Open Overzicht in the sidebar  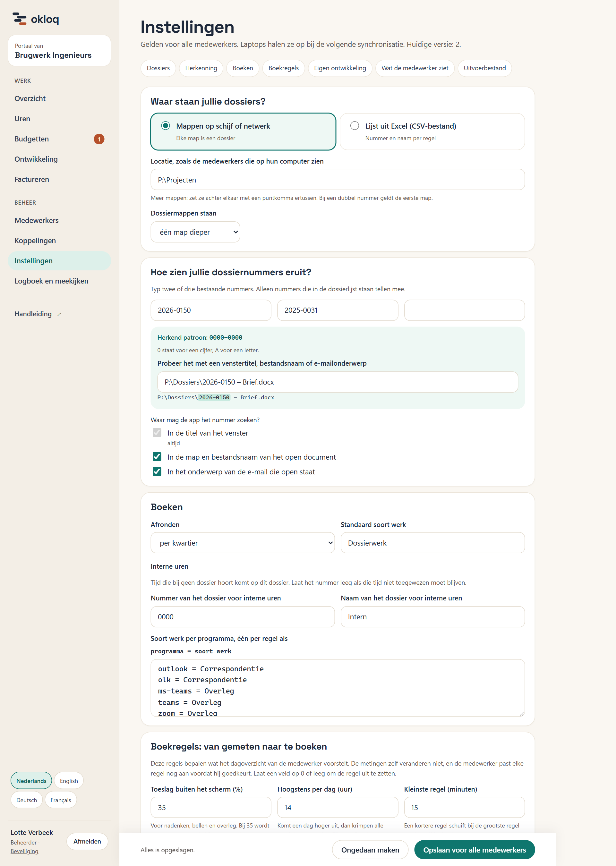point(59,98)
